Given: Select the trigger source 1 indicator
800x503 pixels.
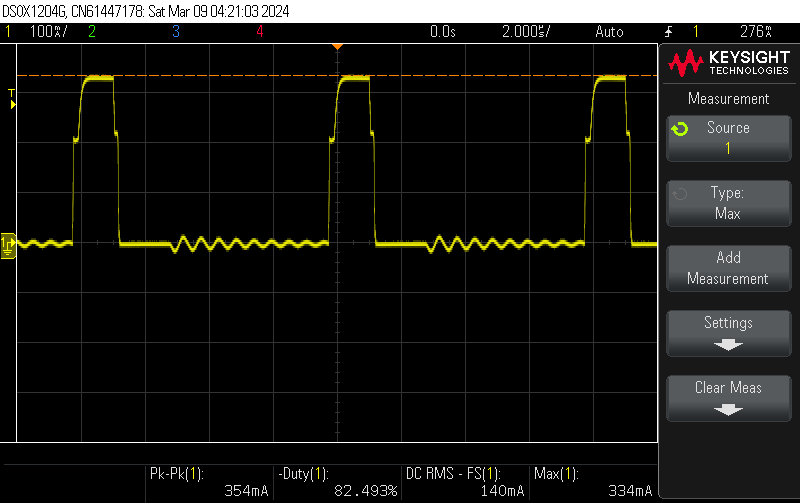Looking at the screenshot, I should pos(695,32).
